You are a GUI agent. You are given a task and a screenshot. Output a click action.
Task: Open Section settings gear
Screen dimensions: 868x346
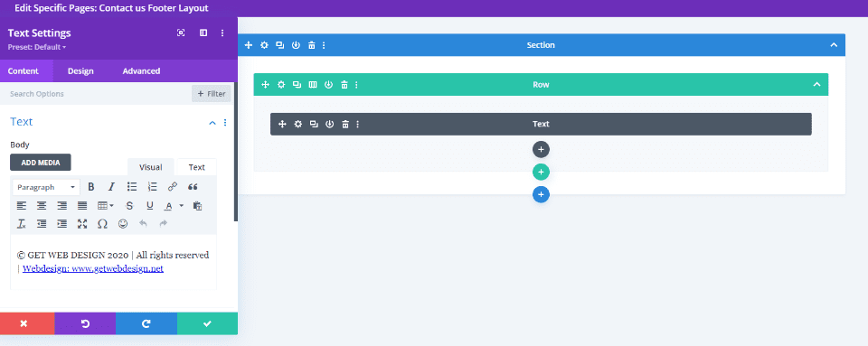[265, 45]
